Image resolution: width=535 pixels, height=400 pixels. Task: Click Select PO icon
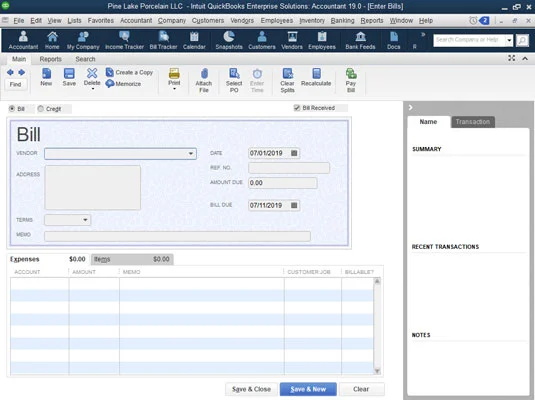[234, 80]
